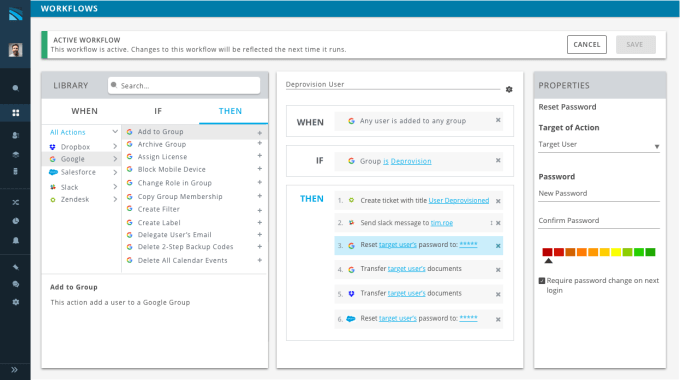
Task: Open the Target User dropdown
Action: click(599, 145)
